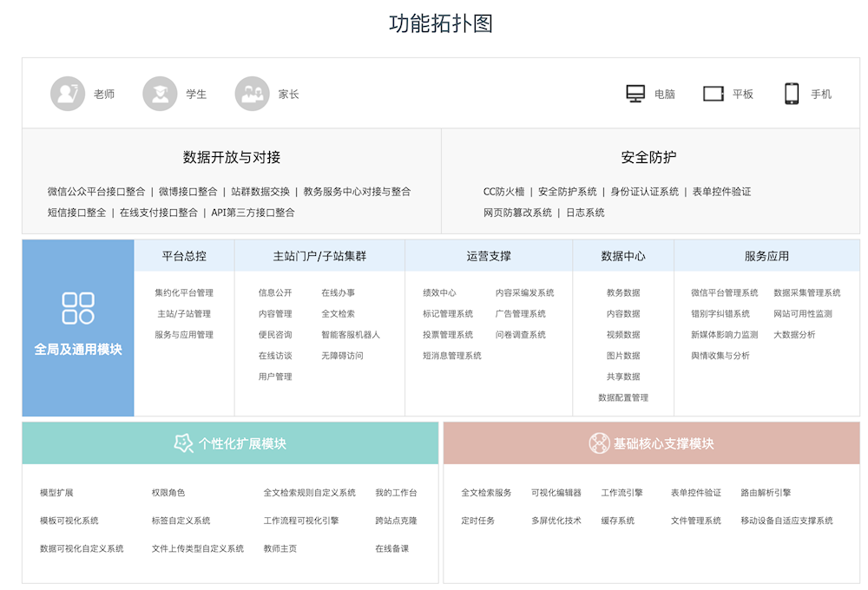Select 大数据分析 entry

[794, 335]
